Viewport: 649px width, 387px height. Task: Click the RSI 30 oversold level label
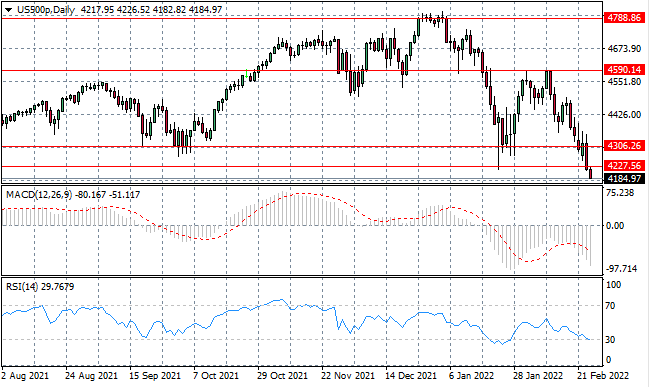[x=610, y=339]
